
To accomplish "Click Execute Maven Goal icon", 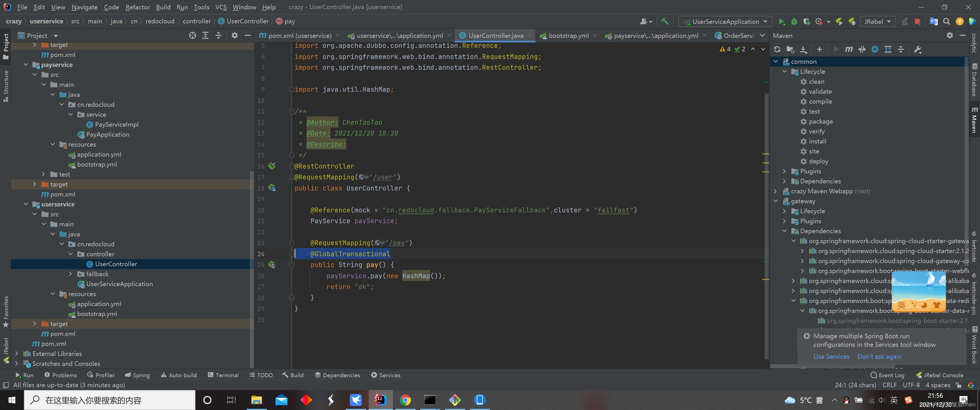I will pyautogui.click(x=849, y=50).
